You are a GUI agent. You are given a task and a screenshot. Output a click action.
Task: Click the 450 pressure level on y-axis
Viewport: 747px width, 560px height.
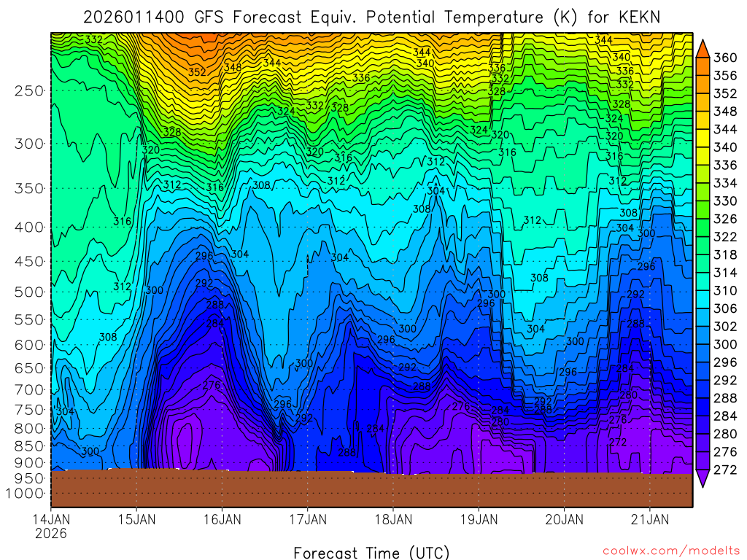pyautogui.click(x=28, y=262)
